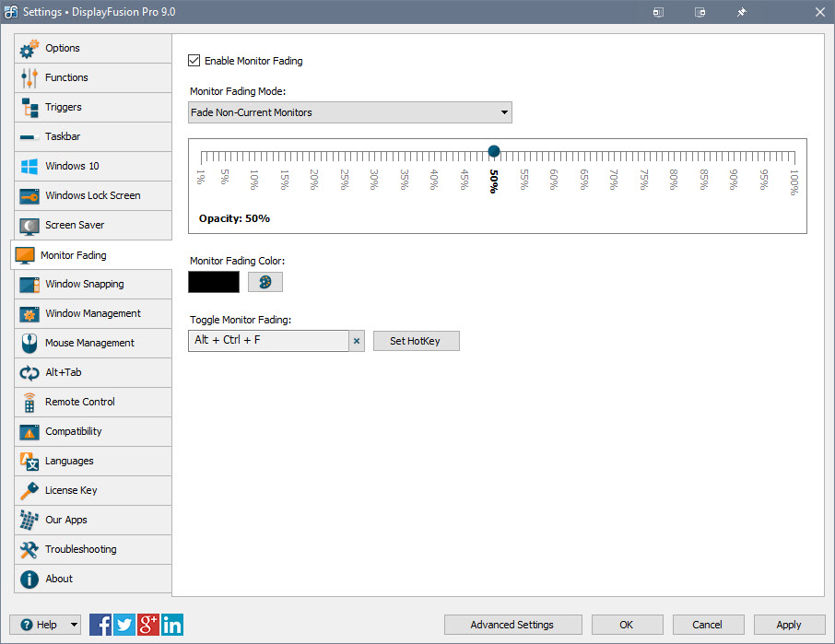Set opacity slider to 75%

coord(643,150)
